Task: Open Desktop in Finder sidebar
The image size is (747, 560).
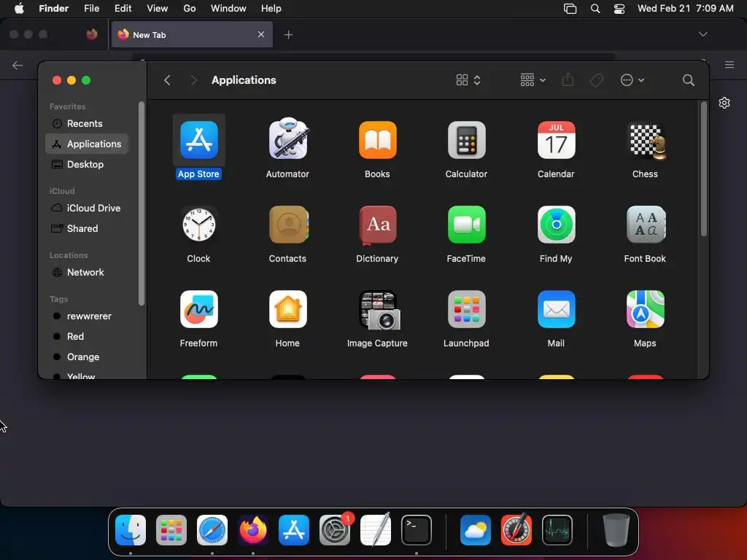Action: pyautogui.click(x=87, y=164)
